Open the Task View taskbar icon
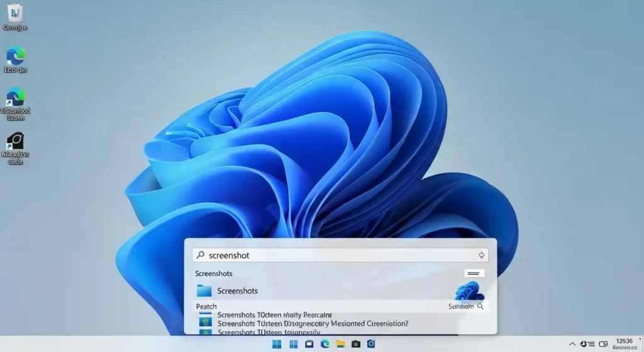The width and height of the screenshot is (644, 352). point(309,344)
